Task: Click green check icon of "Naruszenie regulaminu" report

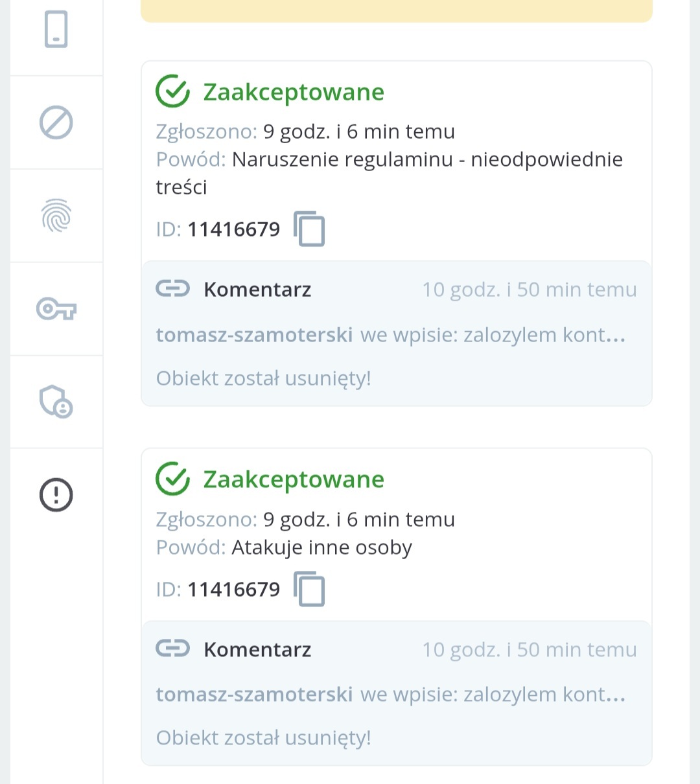Action: pyautogui.click(x=172, y=91)
